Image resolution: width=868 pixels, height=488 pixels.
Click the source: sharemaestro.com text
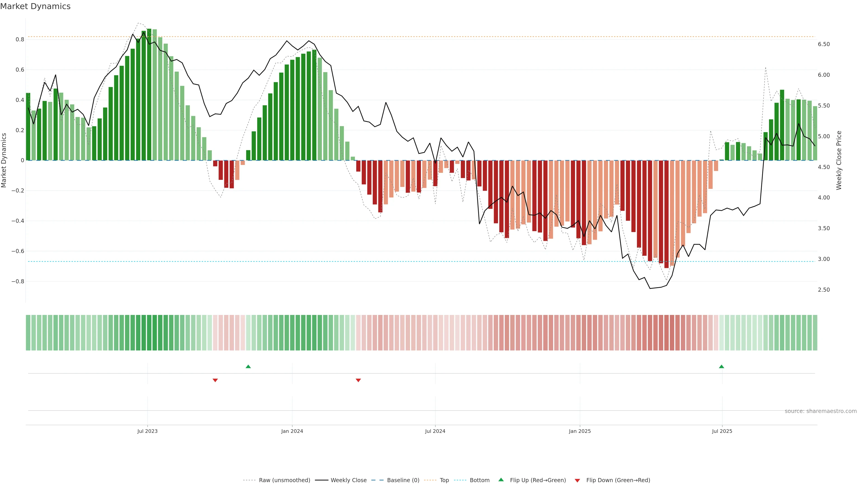[821, 411]
